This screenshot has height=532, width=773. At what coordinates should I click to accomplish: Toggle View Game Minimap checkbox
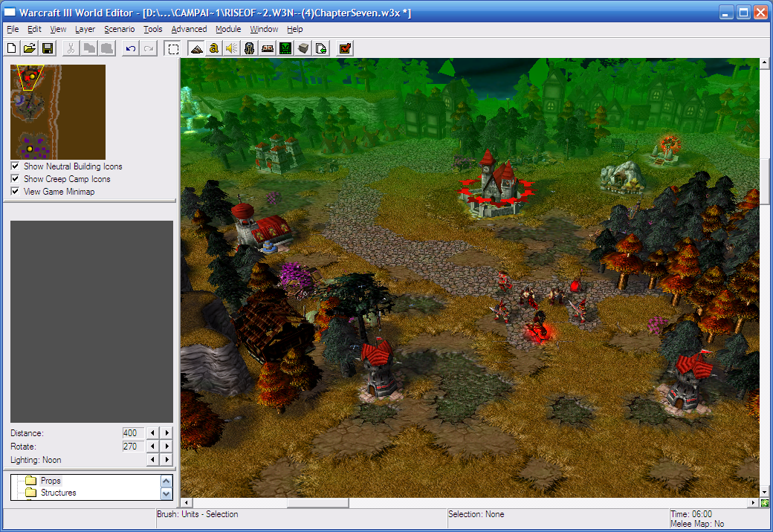[16, 191]
